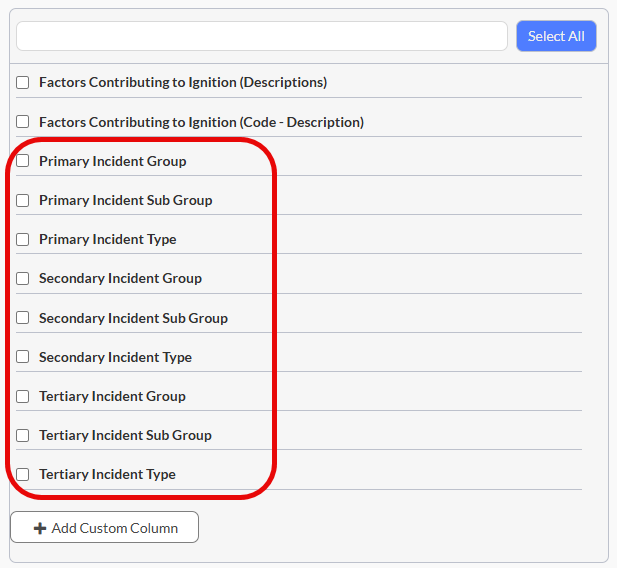Click the "Tertiary Incident Sub Group" label text
The image size is (617, 568).
126,435
